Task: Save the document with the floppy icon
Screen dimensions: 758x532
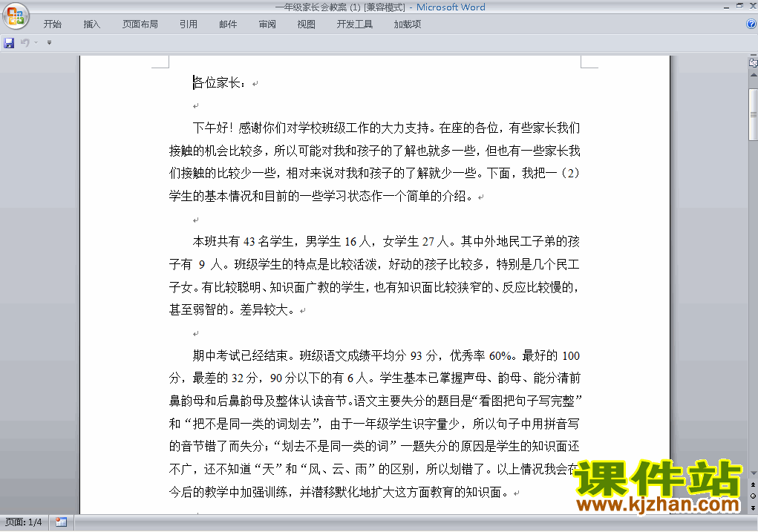Action: coord(9,43)
